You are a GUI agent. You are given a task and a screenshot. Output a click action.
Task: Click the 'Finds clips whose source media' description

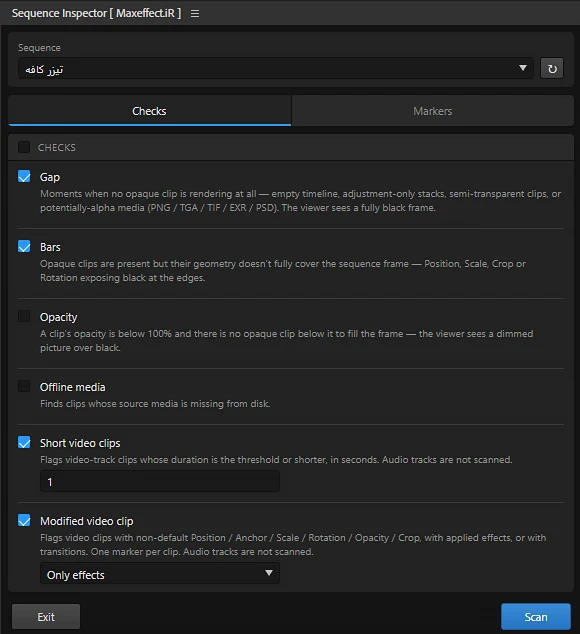(x=155, y=404)
